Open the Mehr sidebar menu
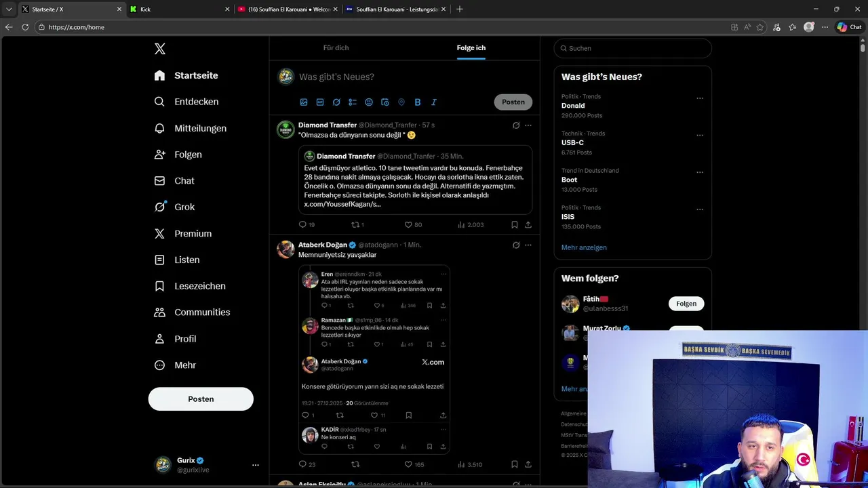Image resolution: width=868 pixels, height=488 pixels. (175, 365)
